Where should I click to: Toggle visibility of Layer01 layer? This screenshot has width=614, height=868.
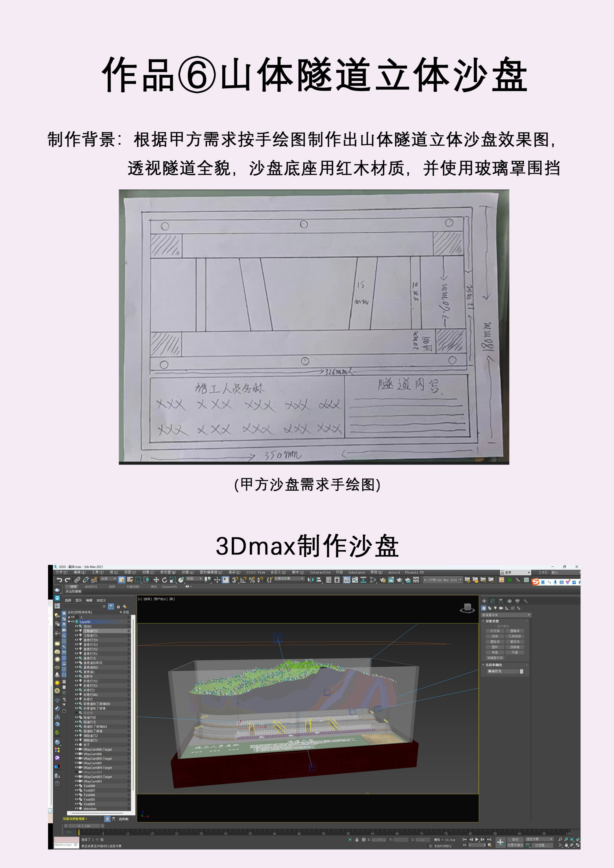point(73,621)
